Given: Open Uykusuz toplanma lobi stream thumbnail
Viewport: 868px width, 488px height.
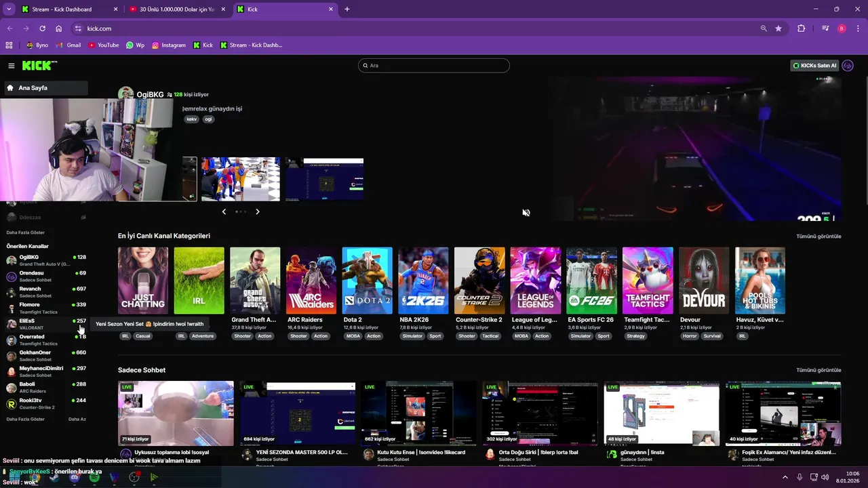Looking at the screenshot, I should point(176,413).
